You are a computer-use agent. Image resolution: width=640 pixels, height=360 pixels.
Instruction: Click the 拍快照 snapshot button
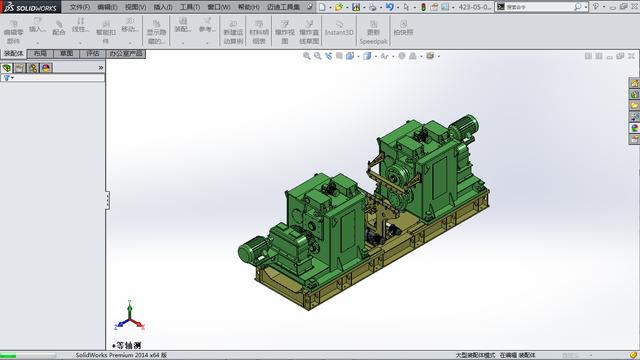[x=403, y=28]
